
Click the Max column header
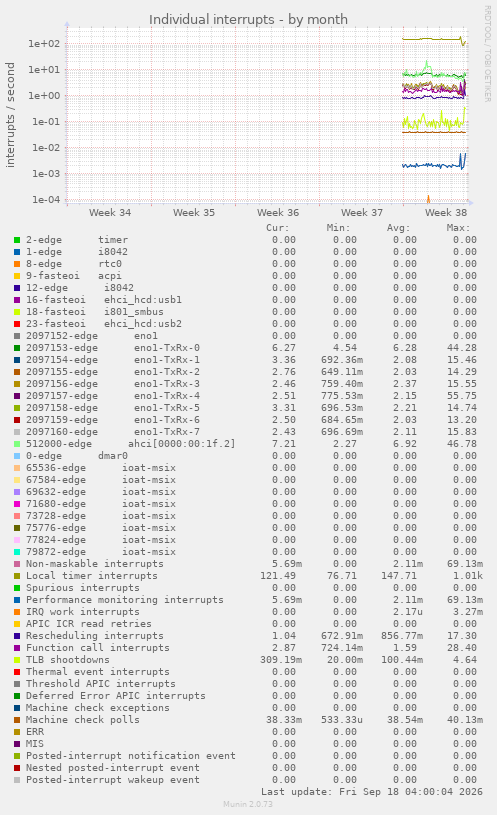coord(458,228)
